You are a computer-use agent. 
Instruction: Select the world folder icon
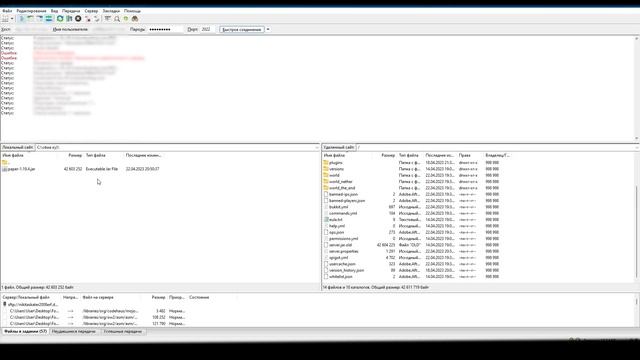pyautogui.click(x=326, y=175)
